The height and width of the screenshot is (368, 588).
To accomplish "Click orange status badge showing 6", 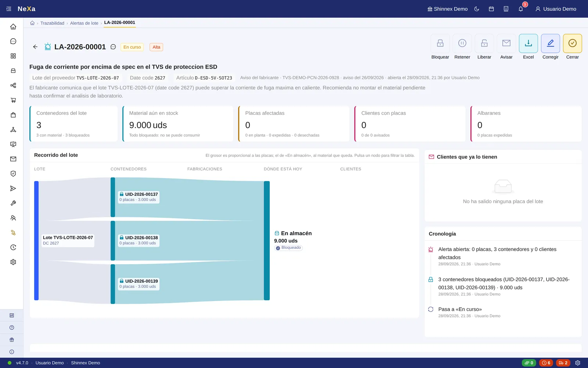I will tap(546, 363).
